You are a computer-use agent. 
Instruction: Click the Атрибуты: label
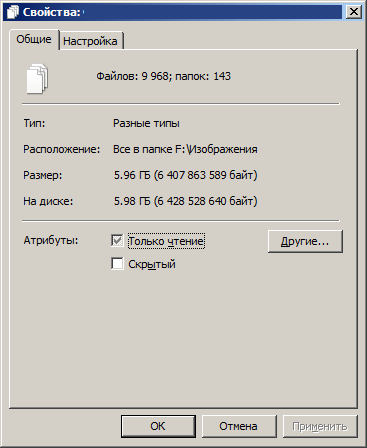[51, 240]
